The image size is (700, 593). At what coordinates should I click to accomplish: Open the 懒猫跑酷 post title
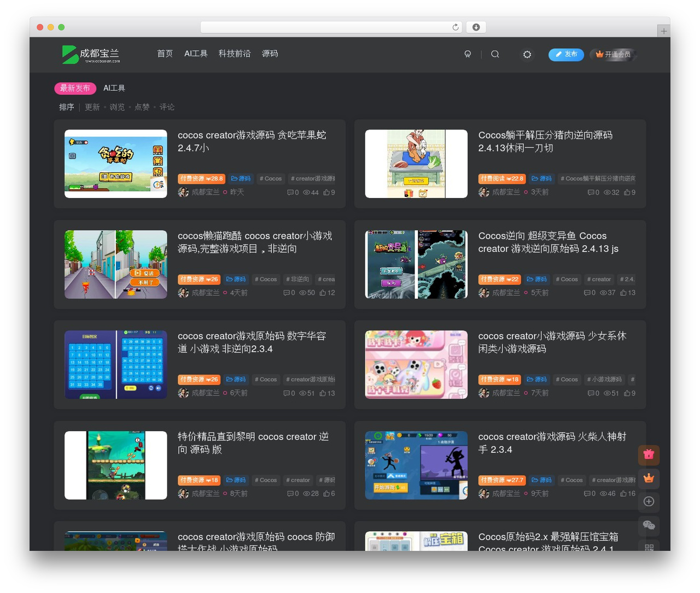255,242
